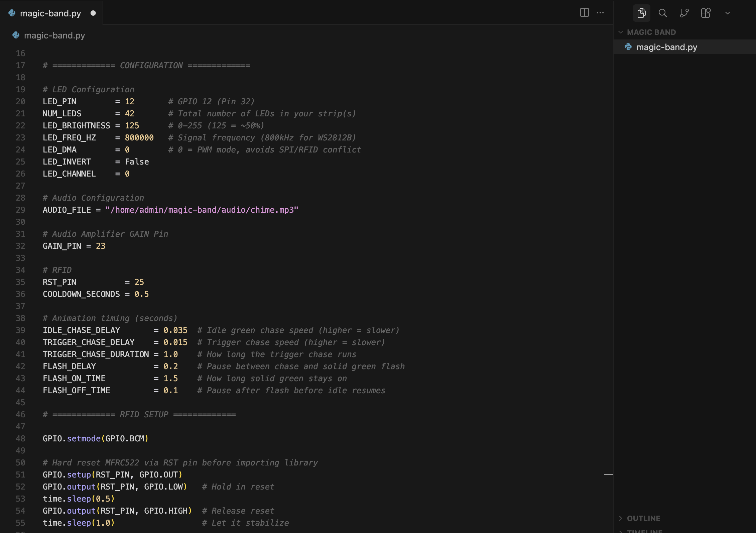Open the Source Control view
The height and width of the screenshot is (533, 756).
coord(684,13)
